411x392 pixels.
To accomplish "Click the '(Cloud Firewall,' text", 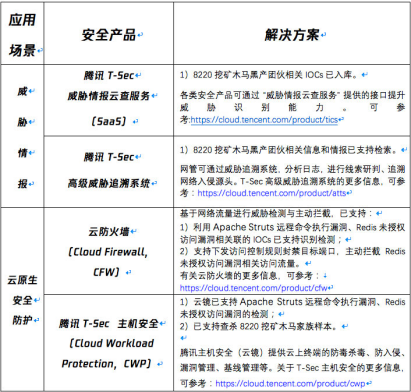I will point(108,252).
